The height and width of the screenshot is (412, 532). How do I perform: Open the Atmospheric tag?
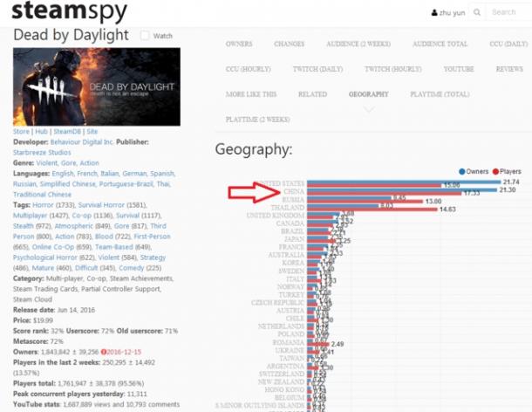(x=73, y=226)
